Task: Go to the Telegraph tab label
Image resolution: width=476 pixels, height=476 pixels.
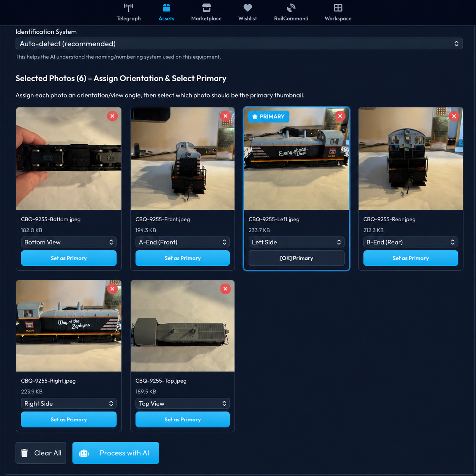Action: click(x=129, y=19)
